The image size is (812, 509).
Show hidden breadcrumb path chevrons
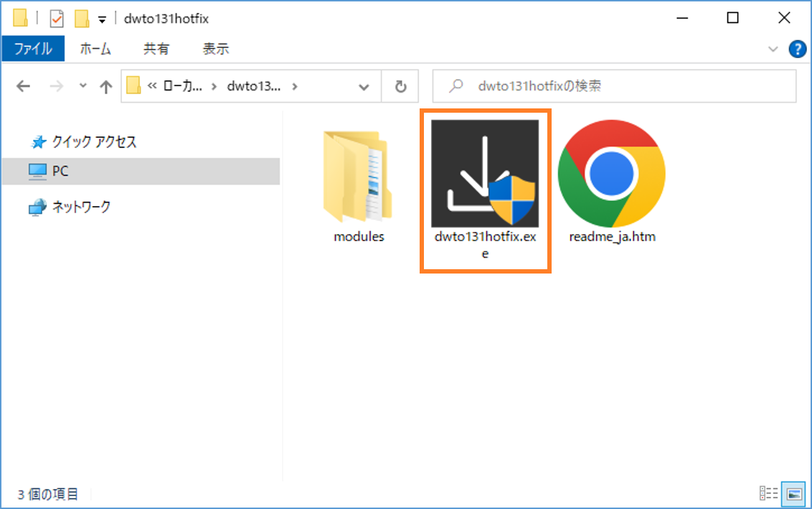(x=152, y=86)
